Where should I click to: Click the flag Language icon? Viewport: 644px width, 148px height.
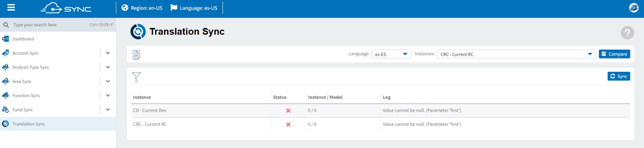coord(174,8)
